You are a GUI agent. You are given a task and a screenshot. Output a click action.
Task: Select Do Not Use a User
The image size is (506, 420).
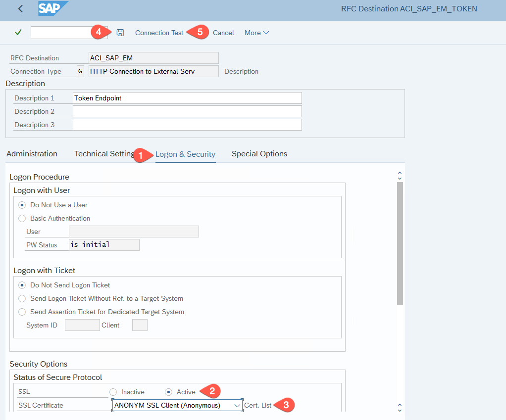(x=22, y=205)
